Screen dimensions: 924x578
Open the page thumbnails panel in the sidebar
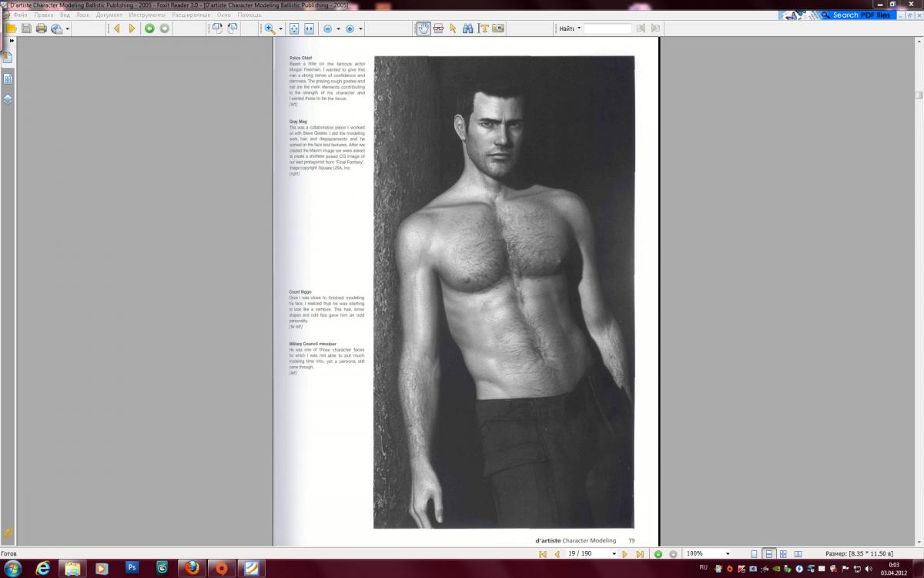(x=7, y=79)
